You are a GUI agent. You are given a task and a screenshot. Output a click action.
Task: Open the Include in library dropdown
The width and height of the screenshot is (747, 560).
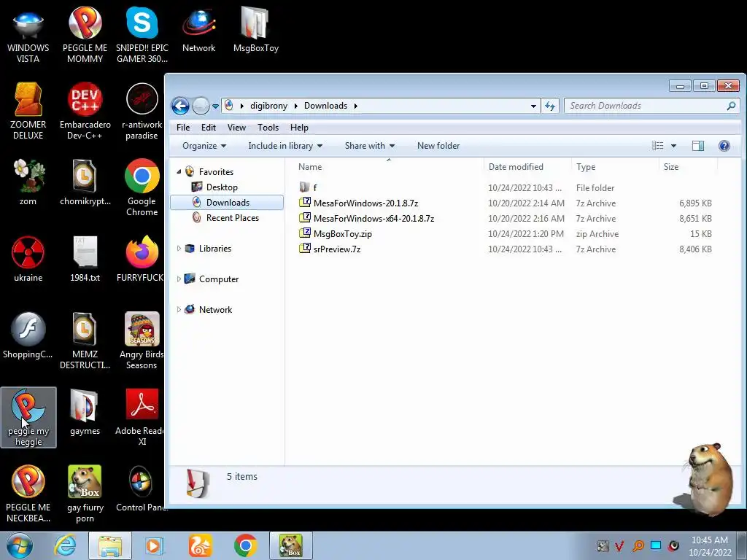click(x=285, y=146)
